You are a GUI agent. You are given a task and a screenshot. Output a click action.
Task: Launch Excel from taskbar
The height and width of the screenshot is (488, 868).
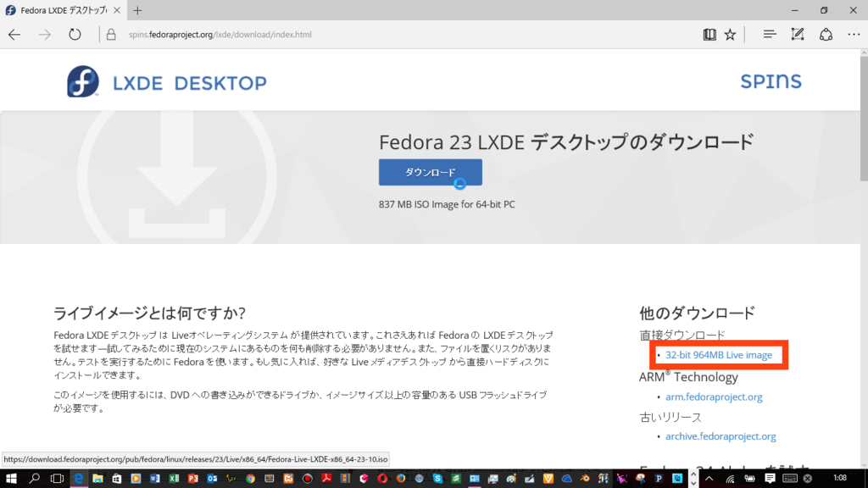[174, 479]
